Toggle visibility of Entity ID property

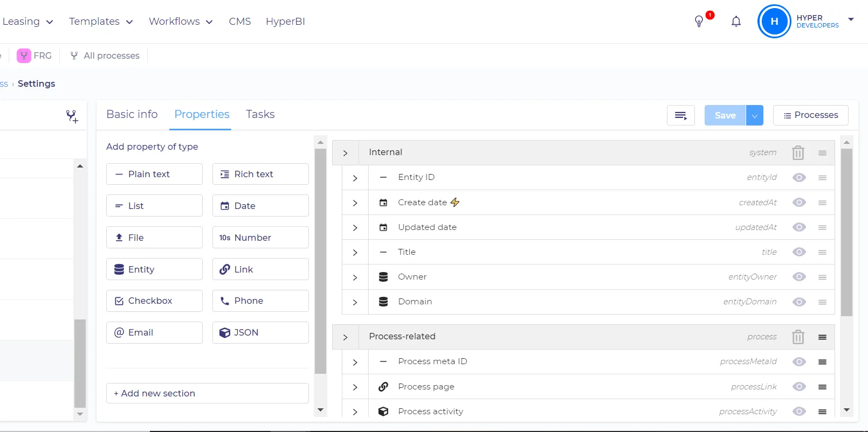pyautogui.click(x=799, y=177)
